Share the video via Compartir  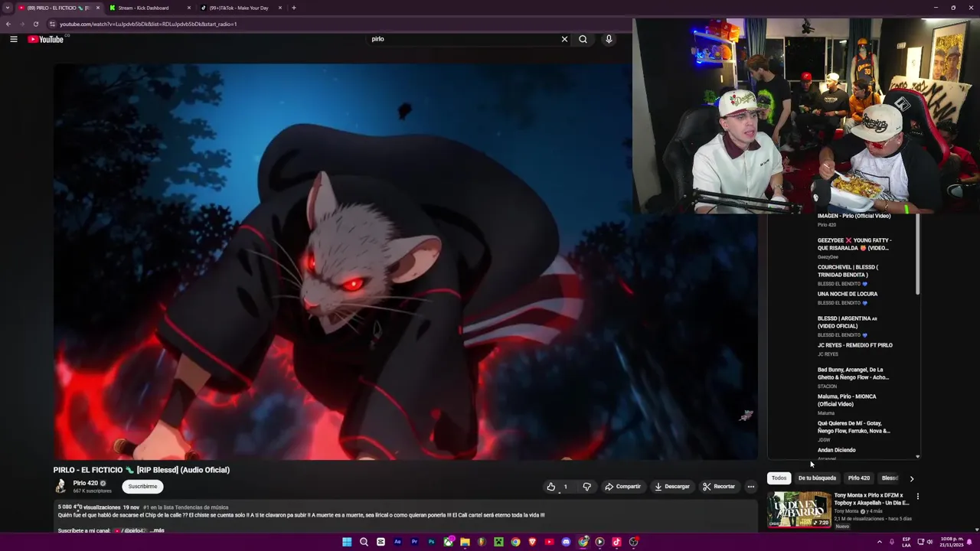pyautogui.click(x=622, y=487)
